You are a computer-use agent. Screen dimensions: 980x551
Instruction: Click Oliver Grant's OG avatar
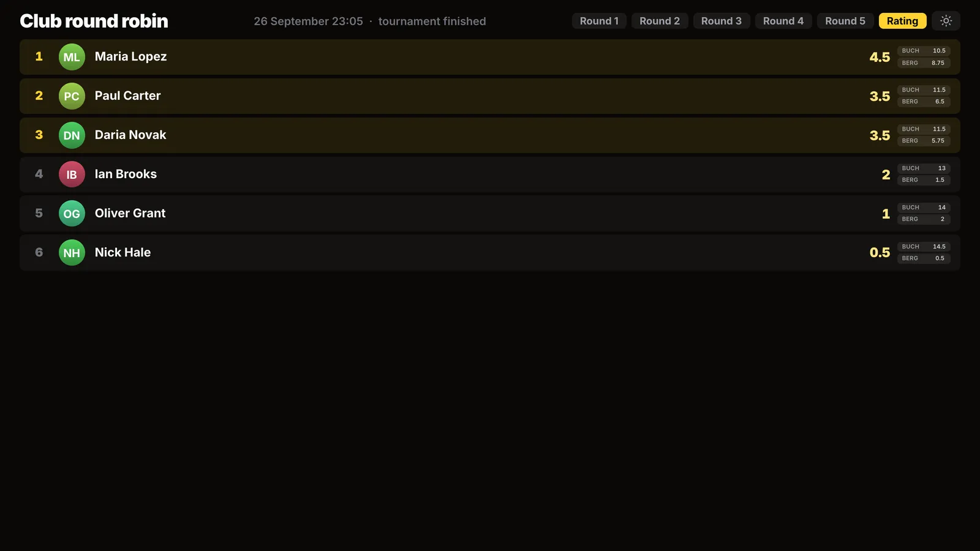[72, 214]
